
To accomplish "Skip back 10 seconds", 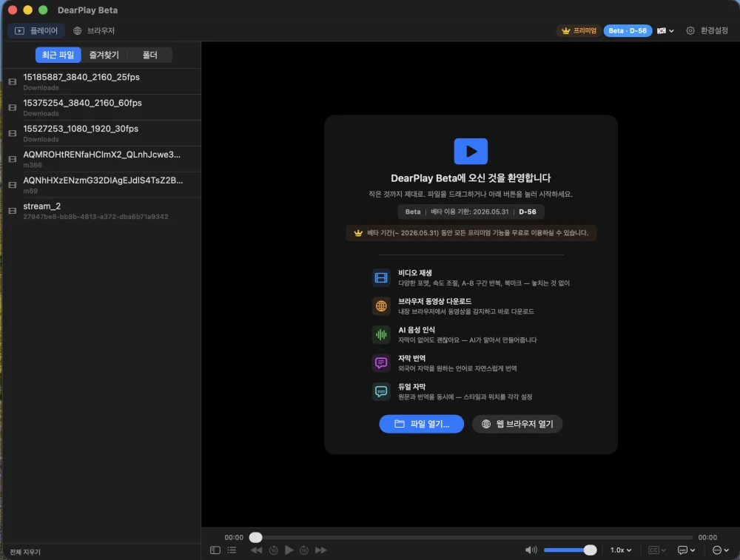I will point(273,550).
